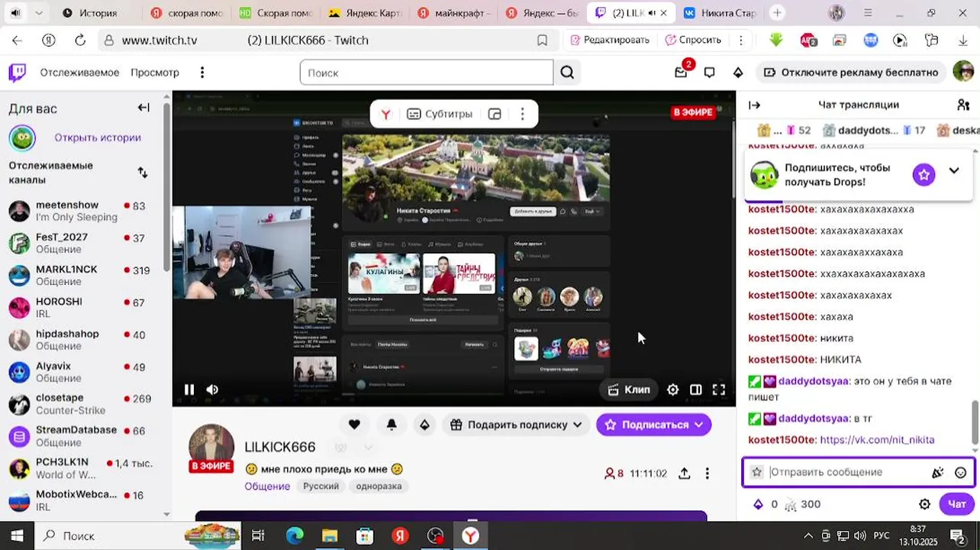The width and height of the screenshot is (980, 550).
Task: Click the Drops purple star button
Action: (x=924, y=175)
